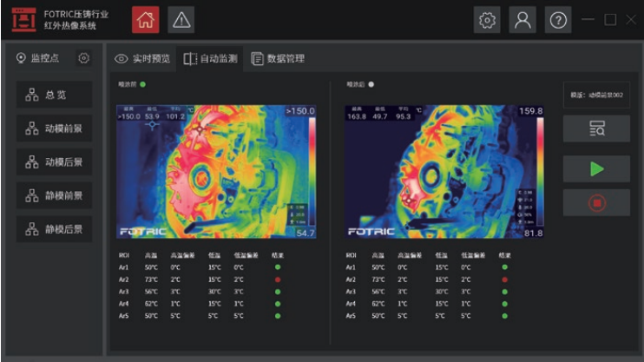Switch to 实时预览 tab
Viewport: 644px width, 362px height.
click(142, 59)
